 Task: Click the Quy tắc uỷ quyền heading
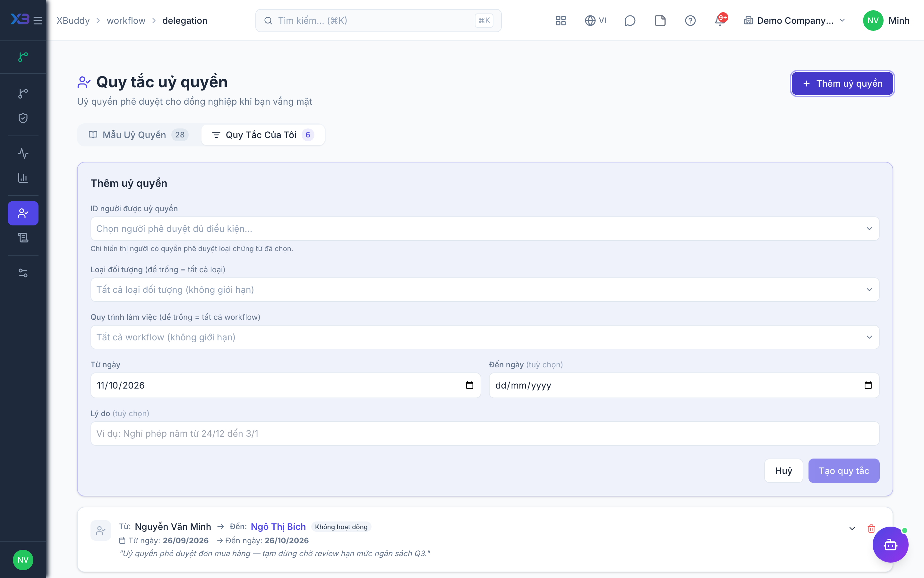tap(162, 82)
